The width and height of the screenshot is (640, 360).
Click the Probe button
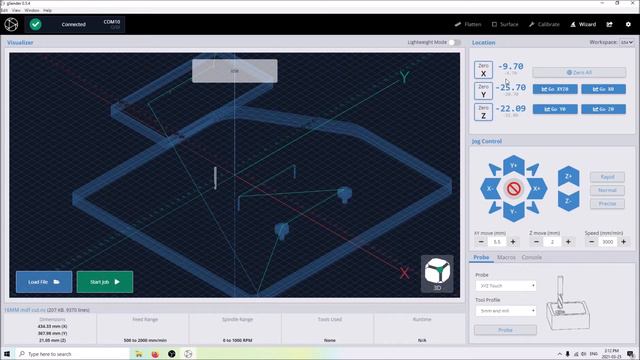pyautogui.click(x=505, y=330)
